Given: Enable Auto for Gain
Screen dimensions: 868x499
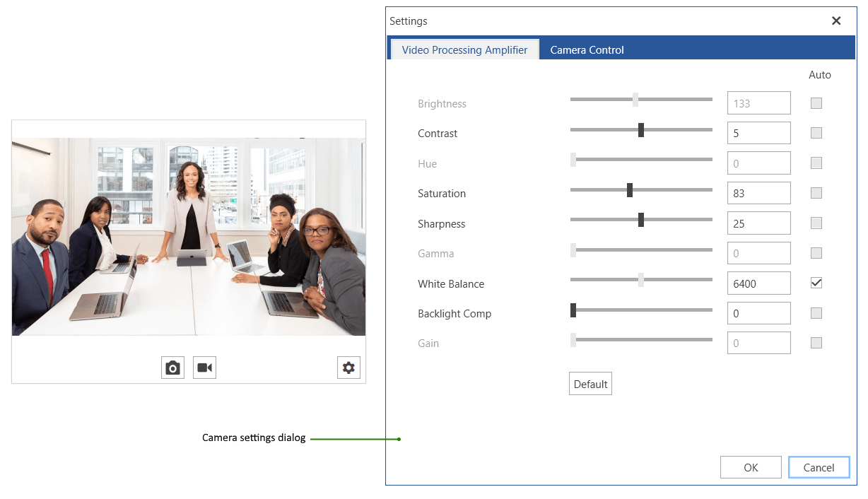Looking at the screenshot, I should 816,342.
